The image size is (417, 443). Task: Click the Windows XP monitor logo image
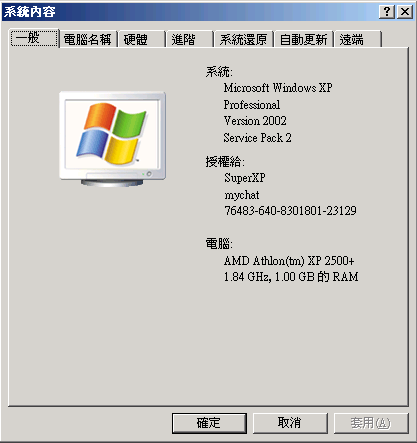click(x=112, y=139)
